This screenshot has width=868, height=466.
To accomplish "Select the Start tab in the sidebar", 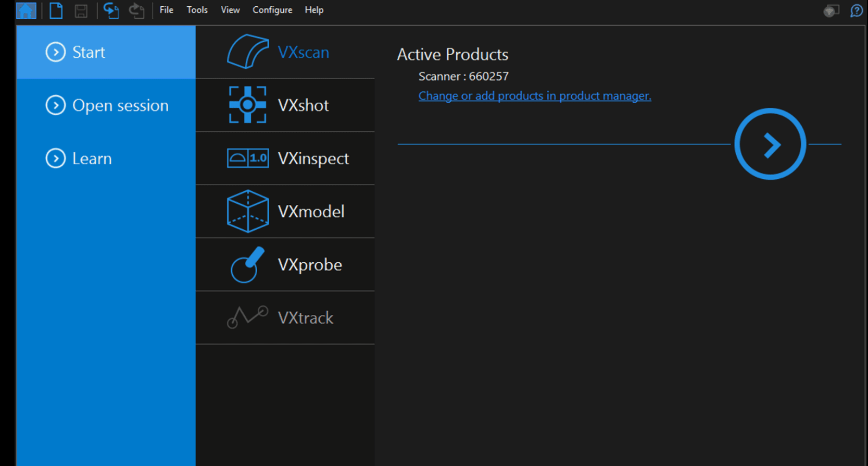I will click(x=106, y=52).
